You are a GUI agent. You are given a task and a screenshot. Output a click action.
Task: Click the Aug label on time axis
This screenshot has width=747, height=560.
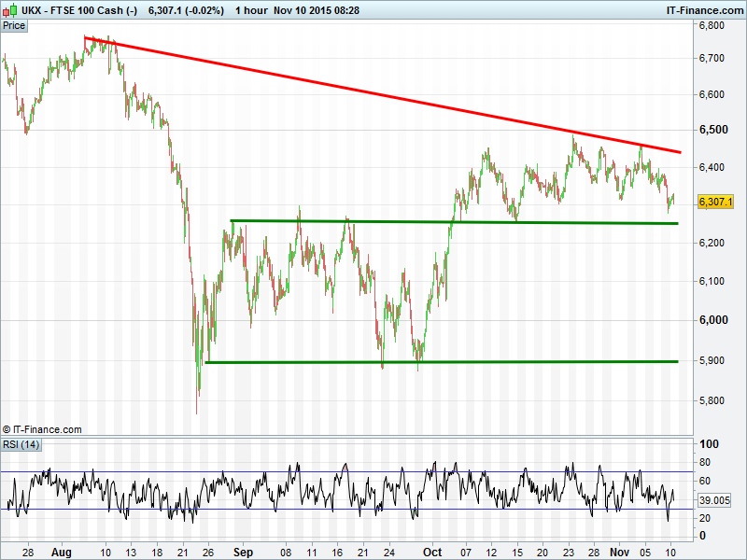coord(61,552)
